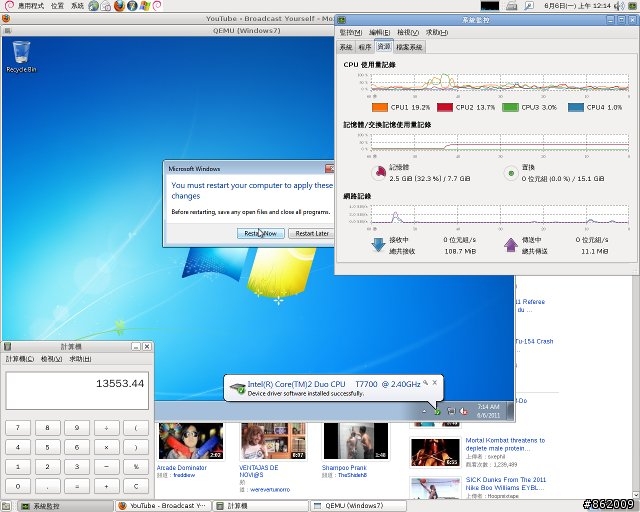Viewport: 640px width, 512px height.
Task: Click the Debian swirl main menu icon
Action: (x=9, y=6)
